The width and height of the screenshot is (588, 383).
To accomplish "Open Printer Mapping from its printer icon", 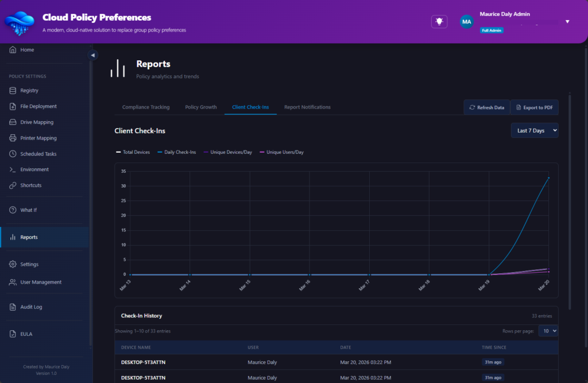I will tap(13, 138).
